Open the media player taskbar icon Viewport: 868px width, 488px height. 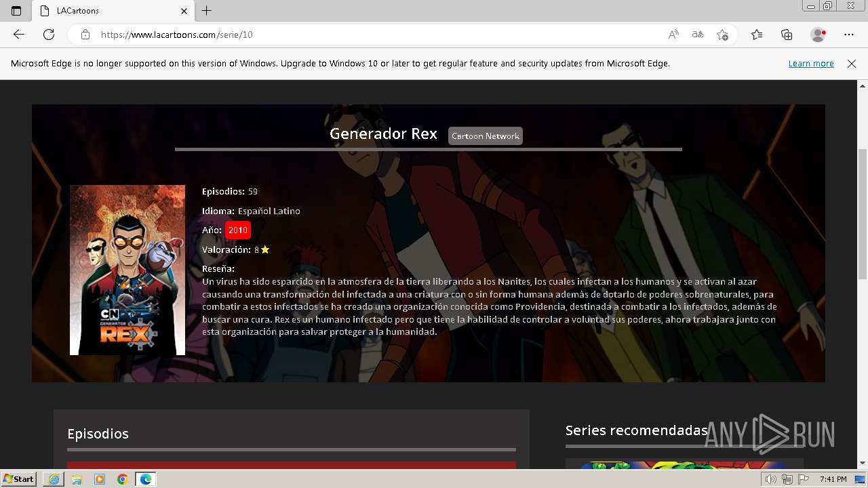[x=100, y=479]
